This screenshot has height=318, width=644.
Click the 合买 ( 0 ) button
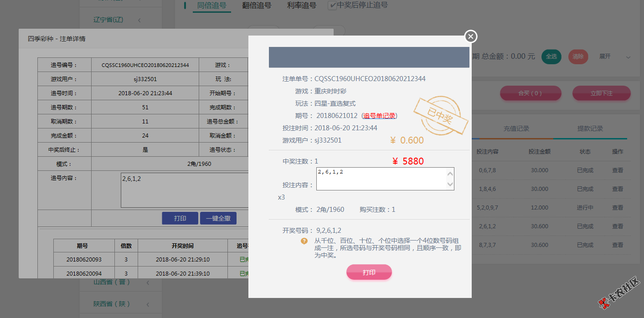tap(530, 93)
